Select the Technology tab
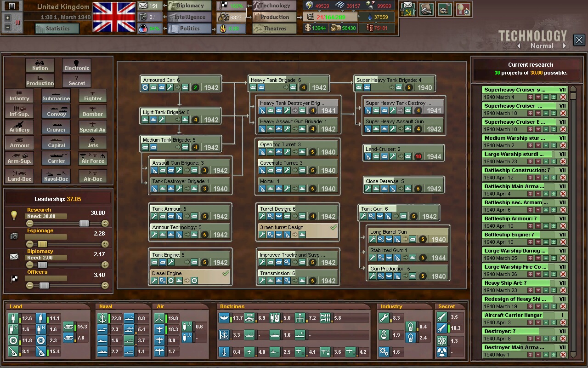Viewport: 588px width, 368px height. click(275, 6)
